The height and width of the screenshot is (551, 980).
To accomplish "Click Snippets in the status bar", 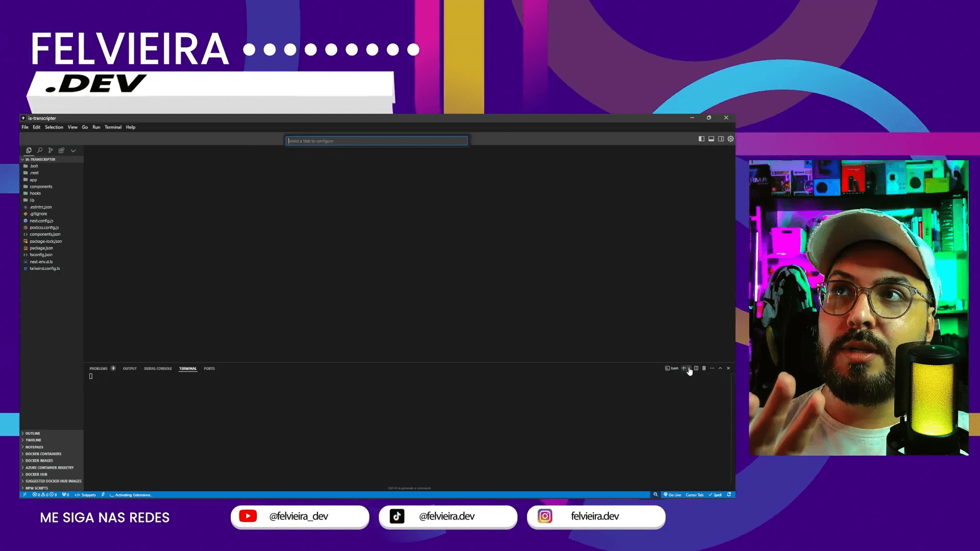I will click(85, 495).
